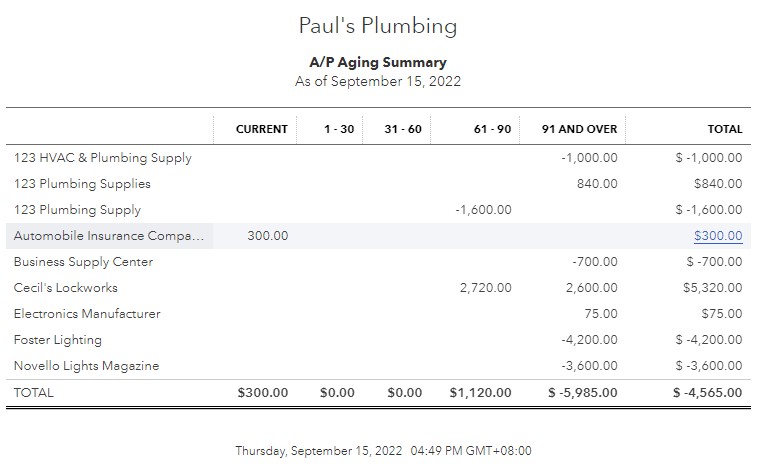Select the 91 AND OVER column header
The width and height of the screenshot is (757, 466).
coord(579,129)
